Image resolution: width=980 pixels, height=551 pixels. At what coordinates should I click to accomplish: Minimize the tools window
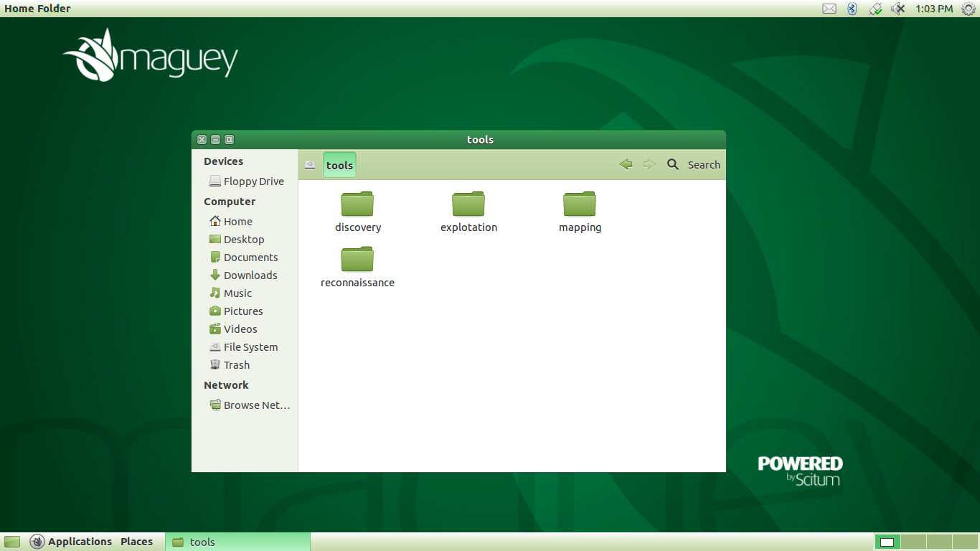pyautogui.click(x=216, y=140)
